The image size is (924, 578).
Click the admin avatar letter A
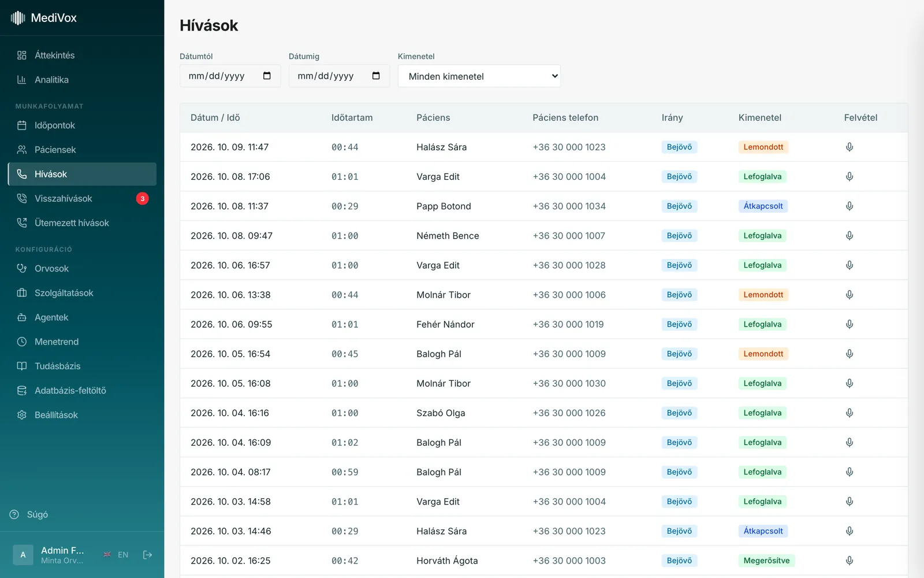tap(23, 555)
